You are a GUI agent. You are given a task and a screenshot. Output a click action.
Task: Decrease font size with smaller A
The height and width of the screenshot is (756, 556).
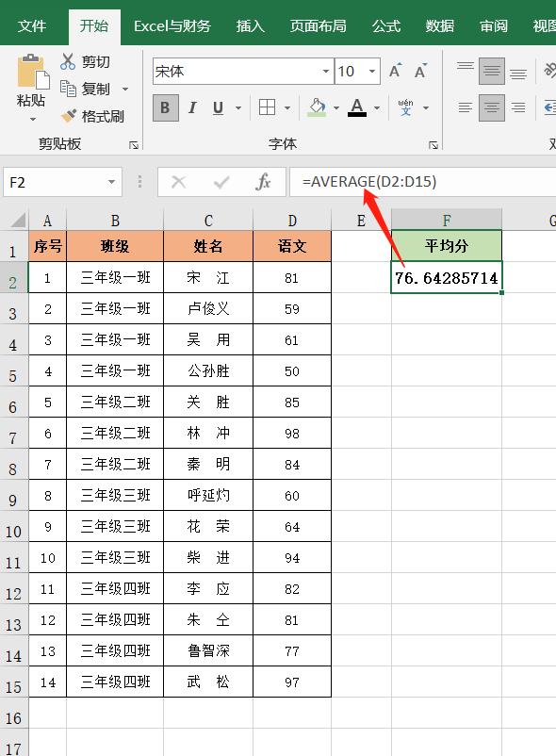coord(420,72)
